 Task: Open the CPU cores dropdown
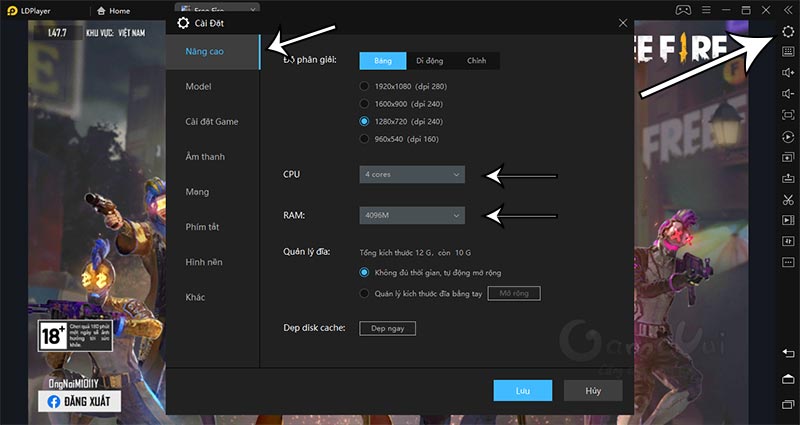point(412,174)
